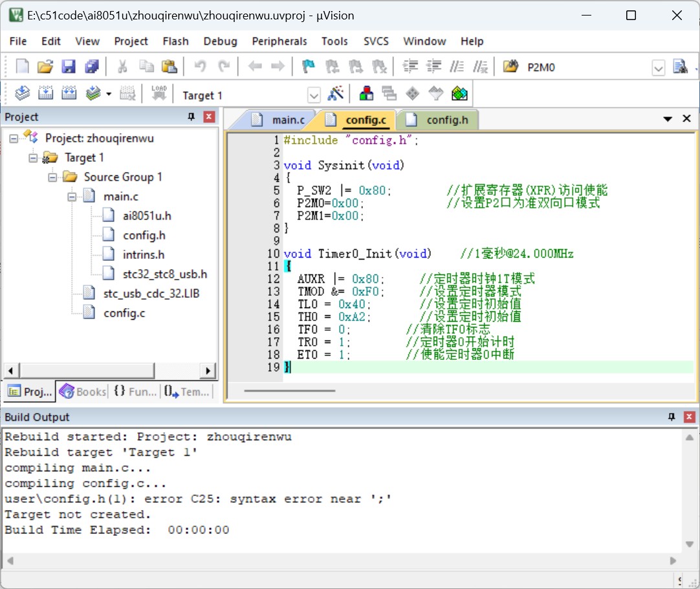The width and height of the screenshot is (700, 589).
Task: Open the editor tab list dropdown arrow
Action: [668, 119]
